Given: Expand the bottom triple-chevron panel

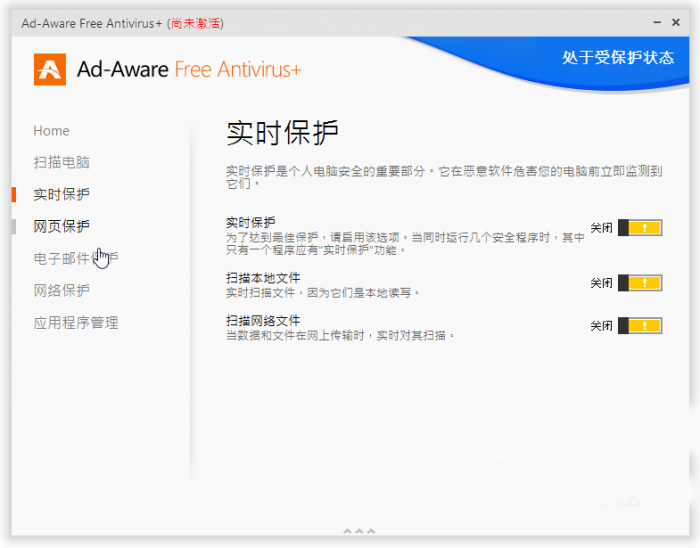Looking at the screenshot, I should click(x=359, y=531).
